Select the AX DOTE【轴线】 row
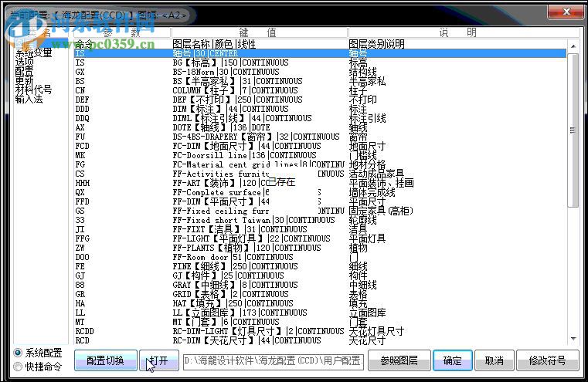 pyautogui.click(x=320, y=127)
